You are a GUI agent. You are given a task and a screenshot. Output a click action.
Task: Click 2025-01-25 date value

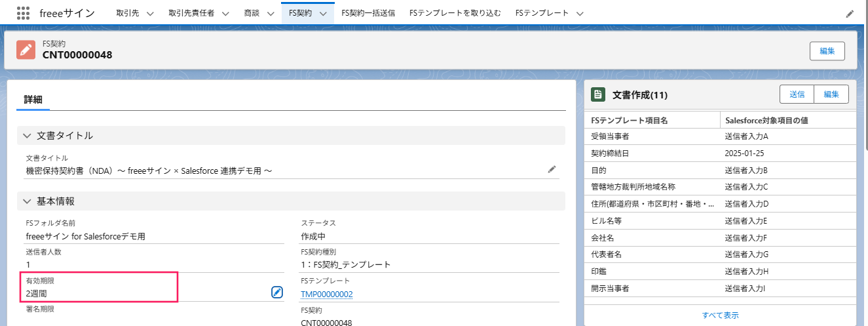[745, 153]
